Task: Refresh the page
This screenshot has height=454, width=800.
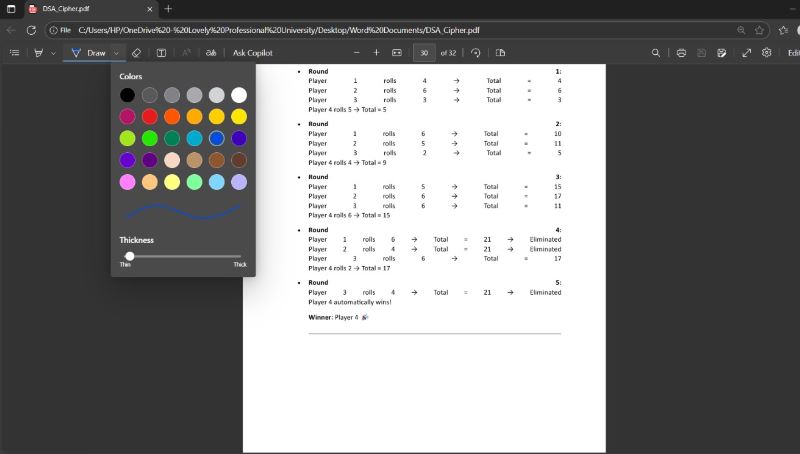Action: (31, 30)
